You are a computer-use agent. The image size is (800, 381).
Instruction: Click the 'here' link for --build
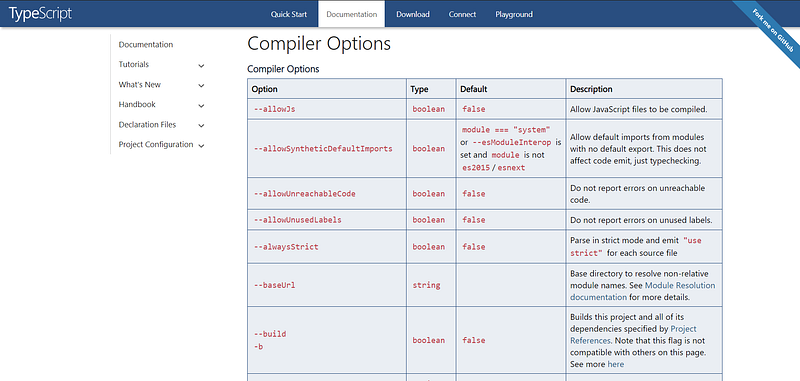(x=615, y=364)
